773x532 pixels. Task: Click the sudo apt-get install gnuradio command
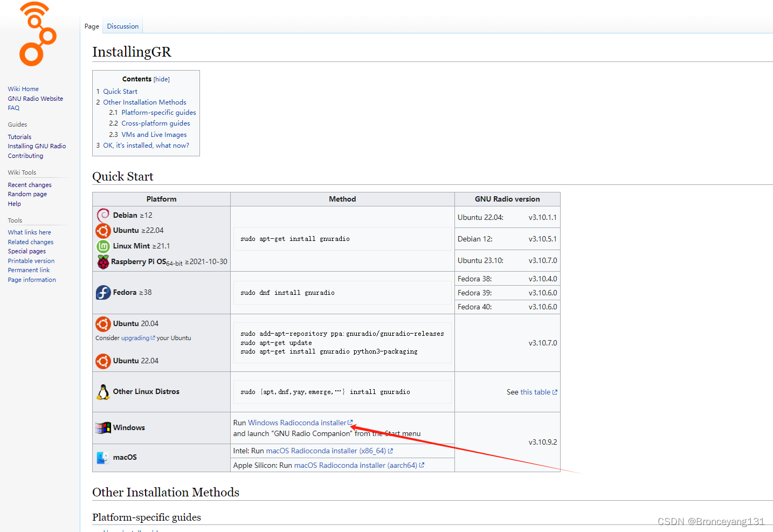click(295, 239)
